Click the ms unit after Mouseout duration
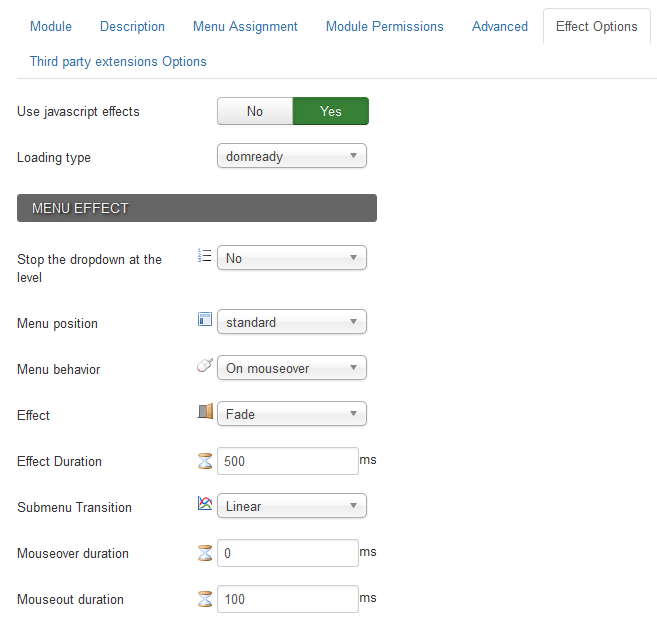This screenshot has height=623, width=657. pos(368,598)
